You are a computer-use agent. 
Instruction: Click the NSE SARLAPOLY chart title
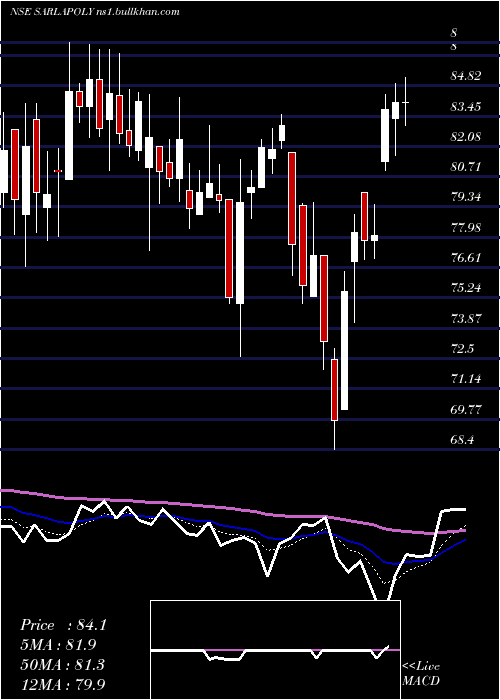click(95, 12)
